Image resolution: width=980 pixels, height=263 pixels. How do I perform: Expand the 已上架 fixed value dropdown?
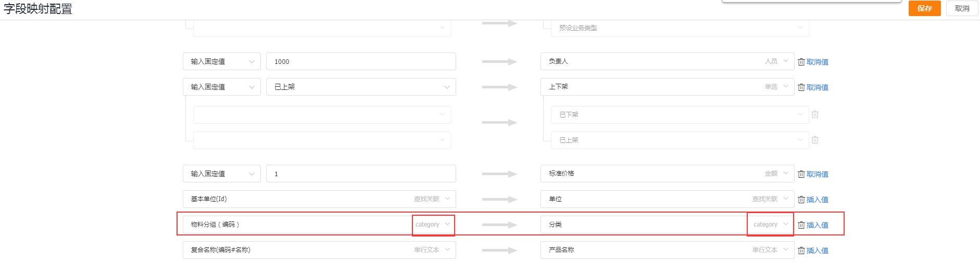point(361,87)
